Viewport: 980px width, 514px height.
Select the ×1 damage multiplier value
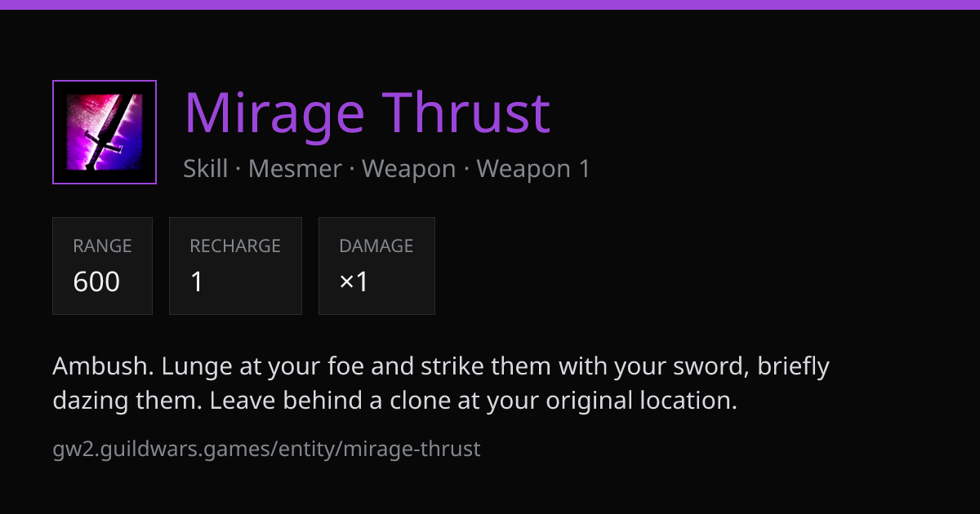pos(354,282)
